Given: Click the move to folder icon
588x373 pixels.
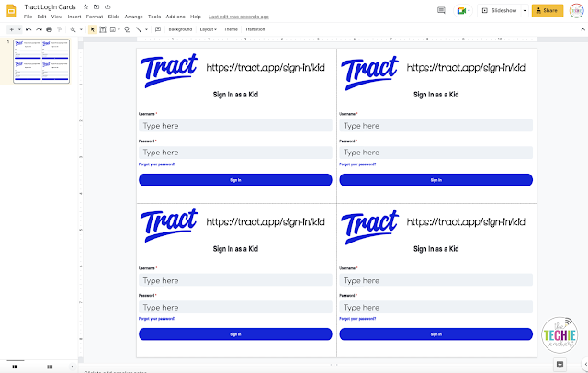Looking at the screenshot, I should pos(96,6).
